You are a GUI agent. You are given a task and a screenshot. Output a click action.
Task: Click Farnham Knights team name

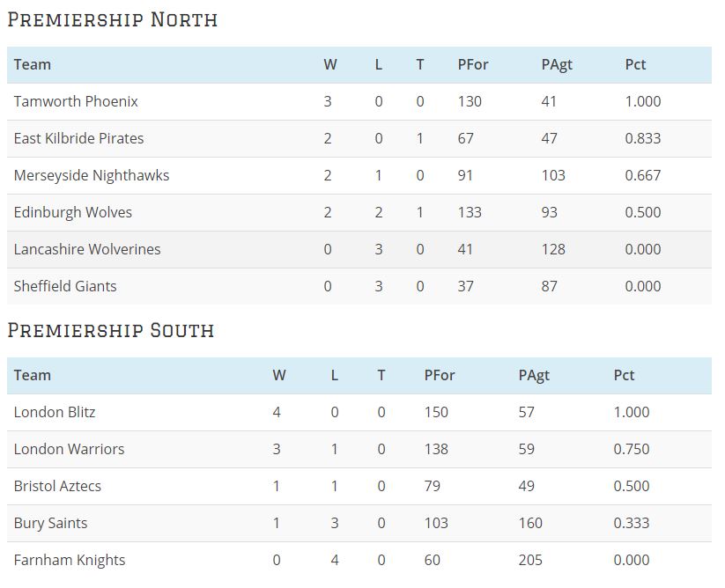point(70,560)
